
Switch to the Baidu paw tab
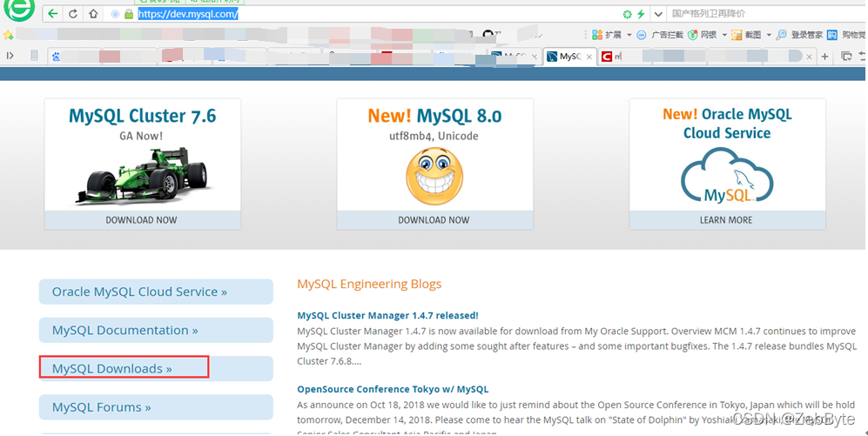(x=56, y=57)
